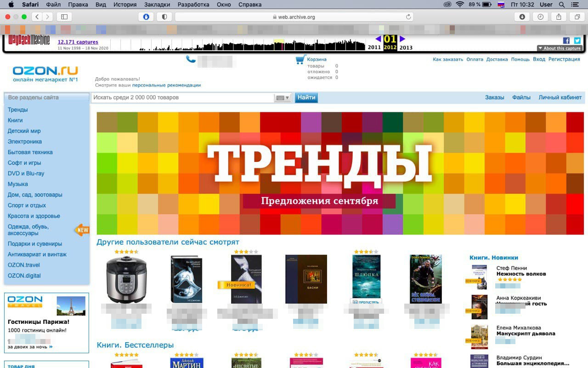The width and height of the screenshot is (588, 368).
Task: Click in the product search field
Action: pos(183,98)
